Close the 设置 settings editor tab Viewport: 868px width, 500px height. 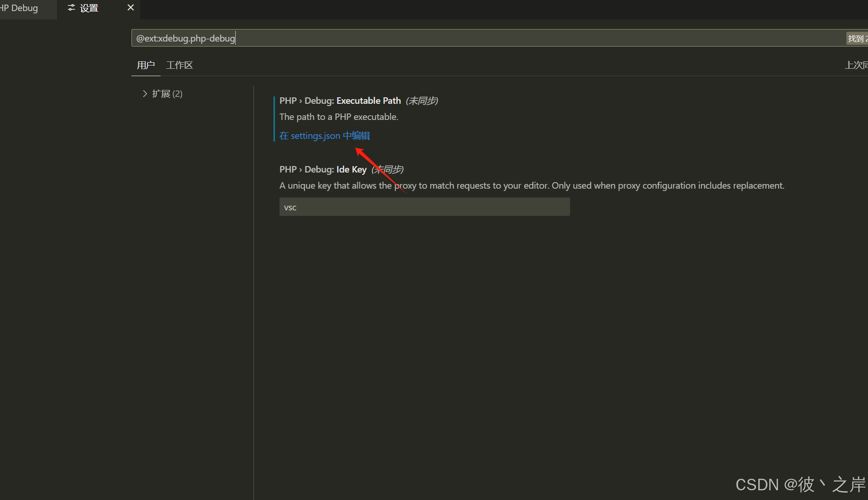click(x=131, y=7)
